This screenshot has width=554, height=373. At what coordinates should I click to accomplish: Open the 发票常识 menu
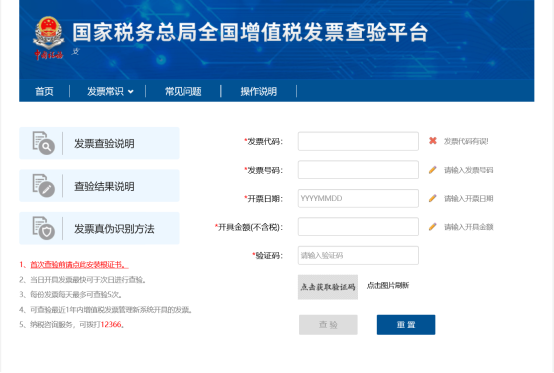105,91
